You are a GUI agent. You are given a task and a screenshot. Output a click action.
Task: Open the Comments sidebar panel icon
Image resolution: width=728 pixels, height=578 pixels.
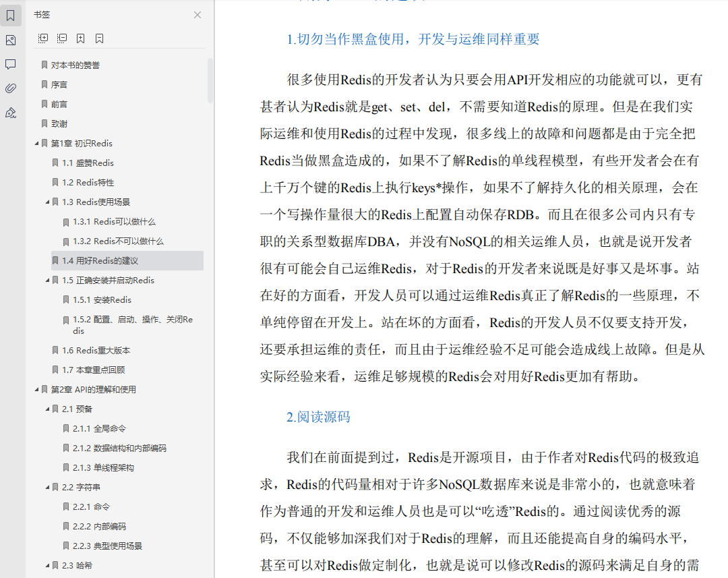pos(11,64)
